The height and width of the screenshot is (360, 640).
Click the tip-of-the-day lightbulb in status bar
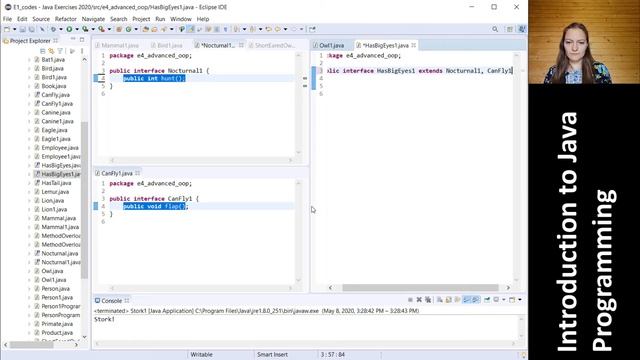524,355
